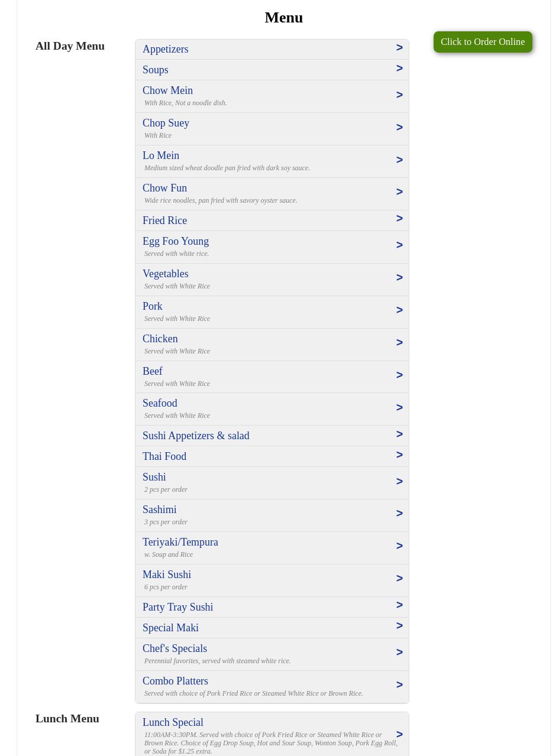Click the Sashimi row arrow

pyautogui.click(x=399, y=514)
